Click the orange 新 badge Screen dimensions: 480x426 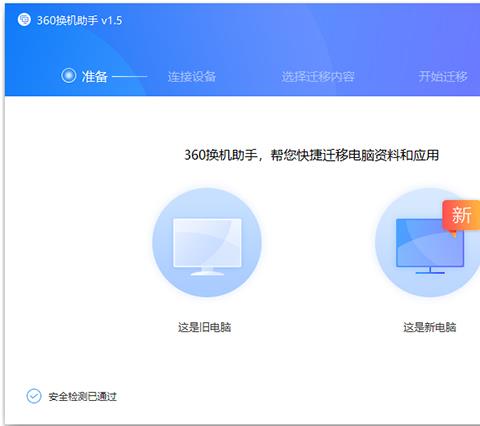[x=461, y=215]
